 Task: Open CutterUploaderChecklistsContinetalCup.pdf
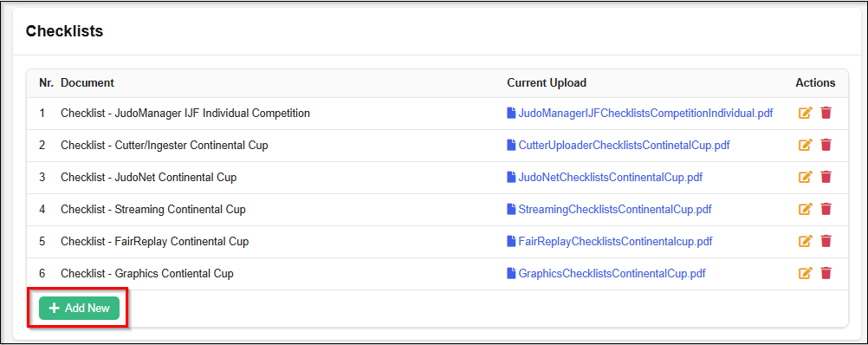[x=619, y=146]
